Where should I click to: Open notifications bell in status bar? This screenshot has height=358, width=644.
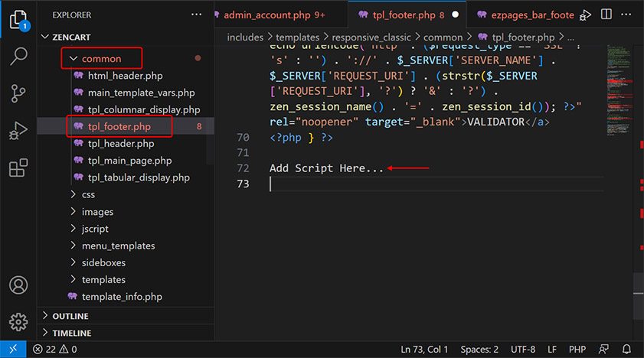tap(627, 350)
